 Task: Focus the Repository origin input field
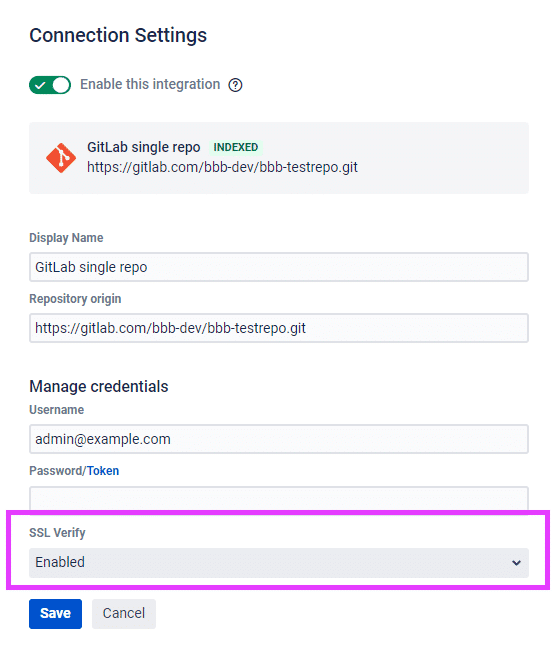click(x=279, y=328)
